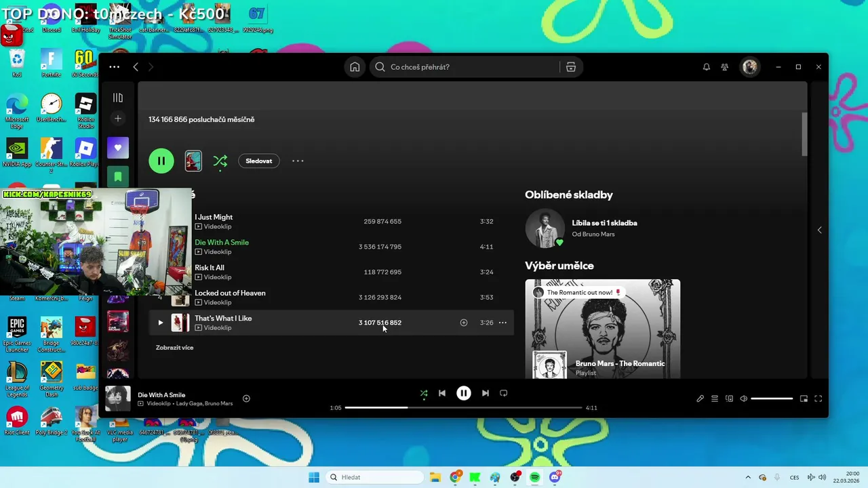Pause the artist using the big green button
868x488 pixels.
[161, 161]
